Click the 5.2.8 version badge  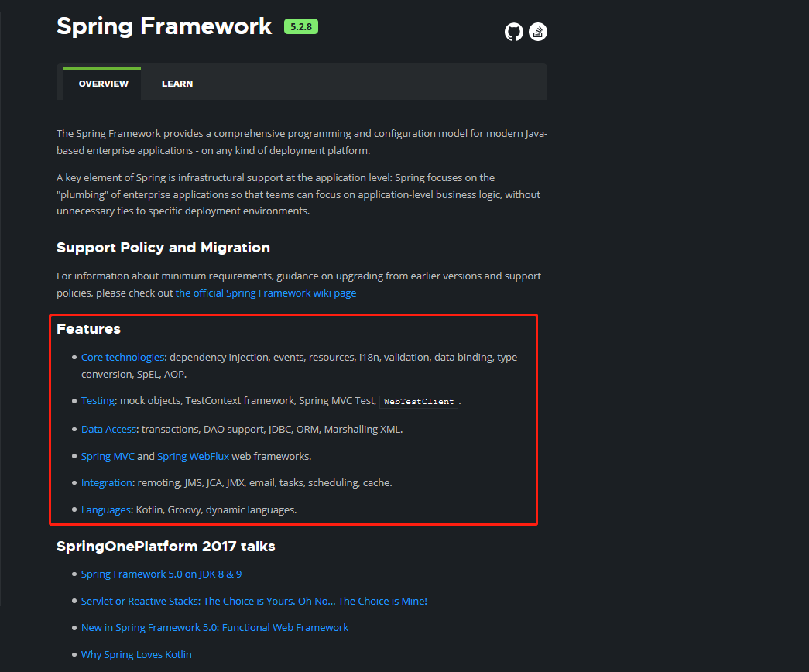(301, 26)
